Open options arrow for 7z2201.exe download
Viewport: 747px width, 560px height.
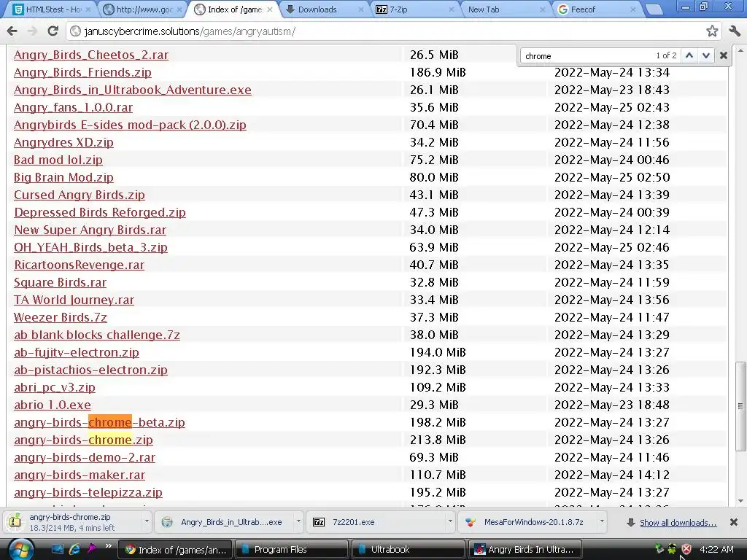point(449,522)
